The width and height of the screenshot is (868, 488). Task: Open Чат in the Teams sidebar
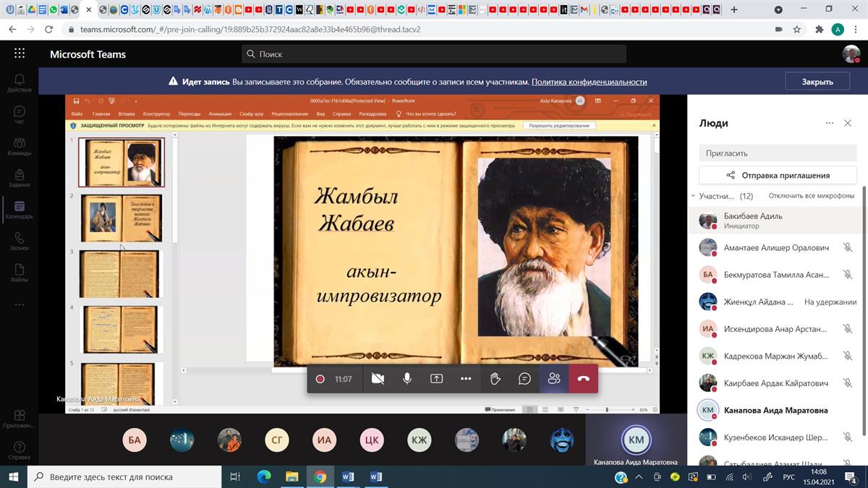click(20, 115)
